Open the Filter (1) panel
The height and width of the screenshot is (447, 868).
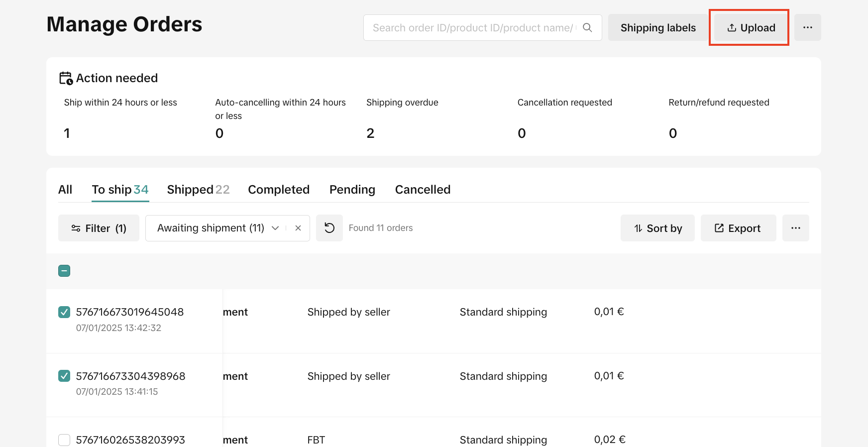click(99, 228)
